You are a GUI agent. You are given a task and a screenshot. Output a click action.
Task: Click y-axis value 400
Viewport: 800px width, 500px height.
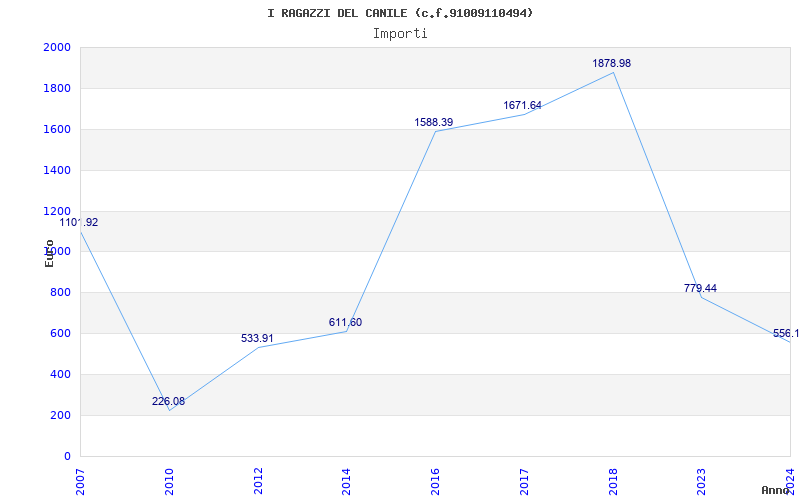tap(61, 374)
